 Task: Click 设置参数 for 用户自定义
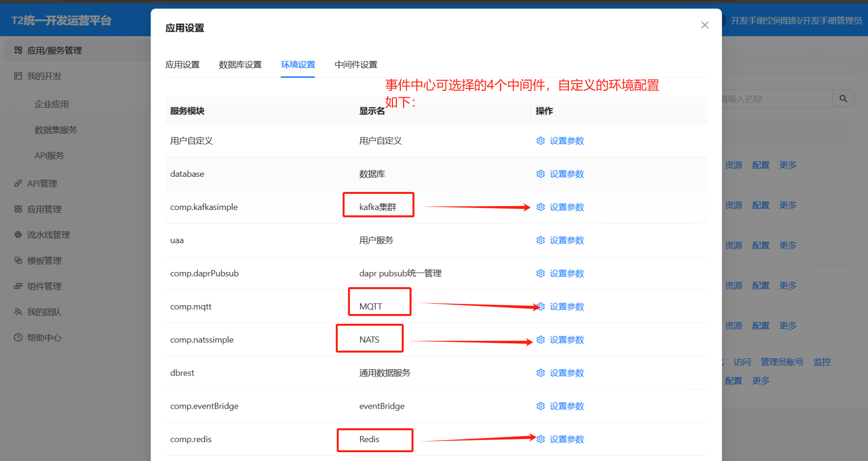566,141
